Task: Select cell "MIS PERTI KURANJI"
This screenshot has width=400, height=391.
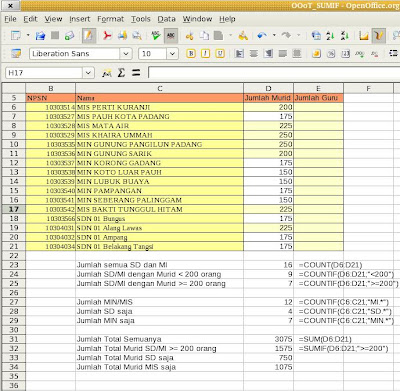Action: pos(159,107)
